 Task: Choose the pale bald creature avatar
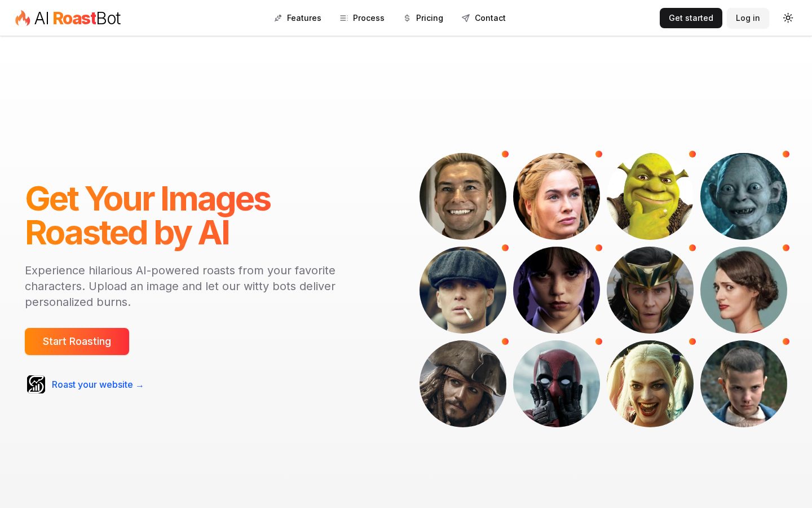click(x=744, y=196)
